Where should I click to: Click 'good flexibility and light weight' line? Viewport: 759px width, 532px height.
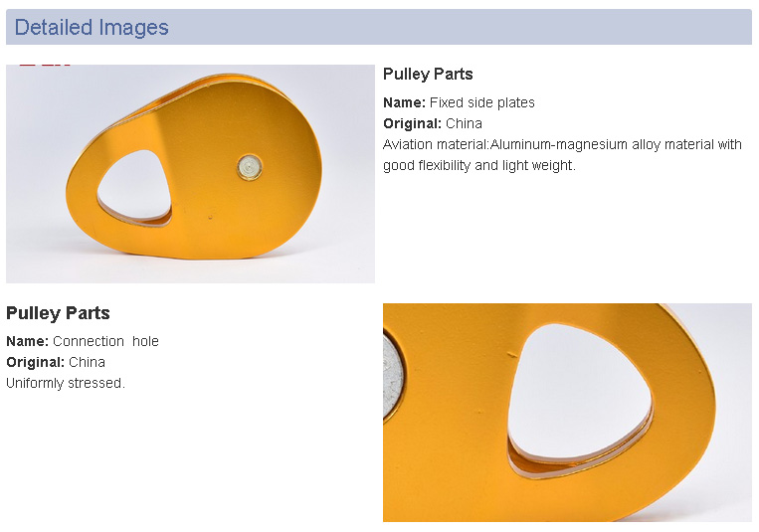(479, 165)
